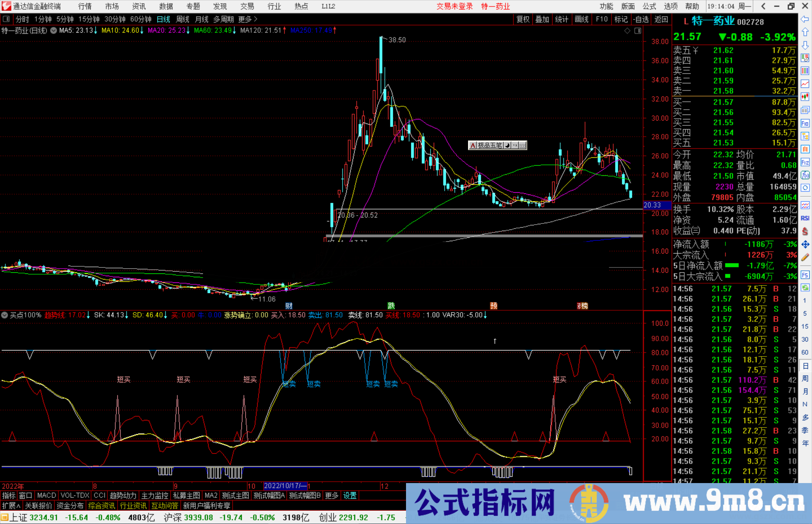Select the RSI indicator icon
This screenshot has height=524, width=812.
click(x=805, y=218)
